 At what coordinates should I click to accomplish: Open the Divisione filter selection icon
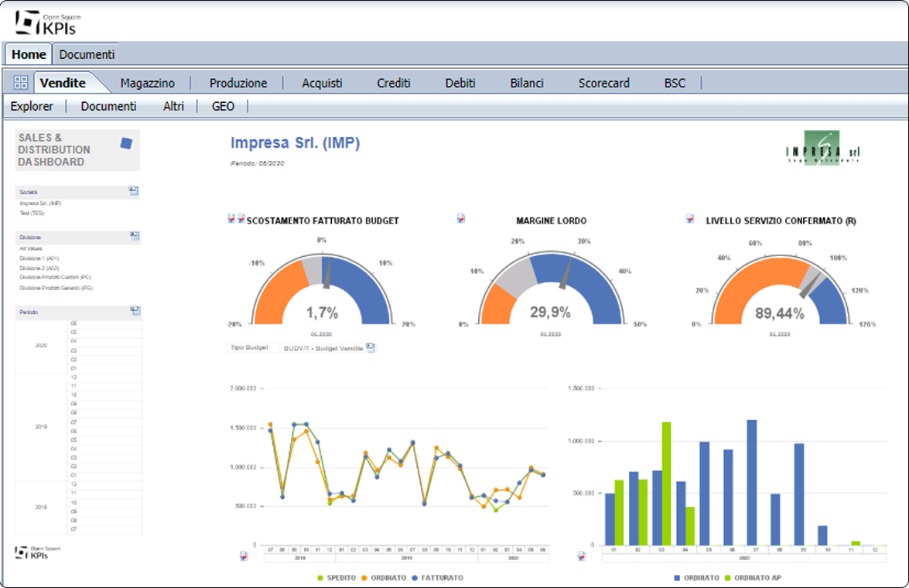[135, 236]
